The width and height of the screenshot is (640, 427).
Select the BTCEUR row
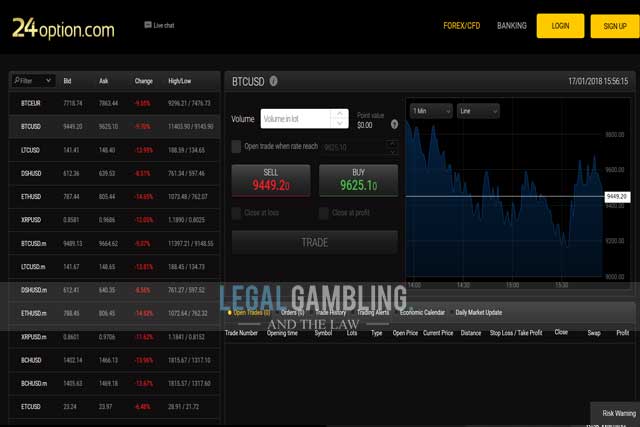114,103
